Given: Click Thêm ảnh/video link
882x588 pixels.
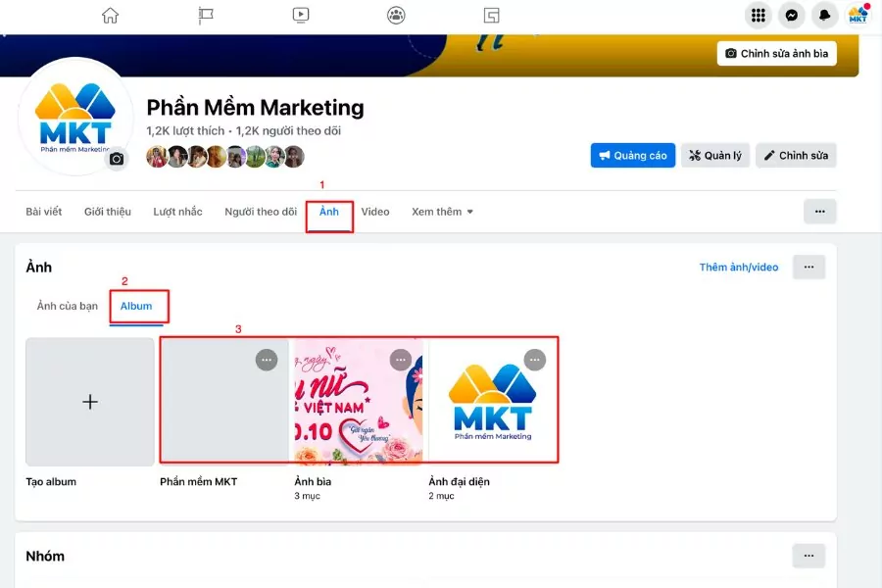Looking at the screenshot, I should click(739, 268).
